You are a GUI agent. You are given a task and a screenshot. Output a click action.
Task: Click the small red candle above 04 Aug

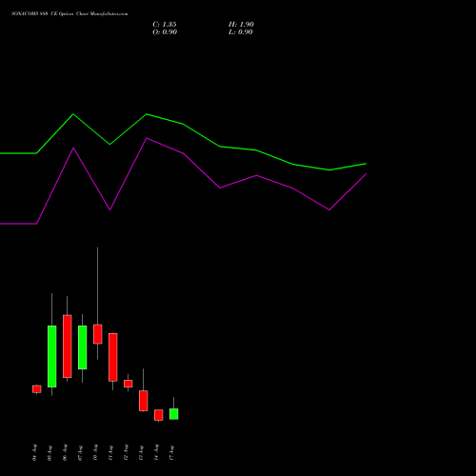[37, 389]
